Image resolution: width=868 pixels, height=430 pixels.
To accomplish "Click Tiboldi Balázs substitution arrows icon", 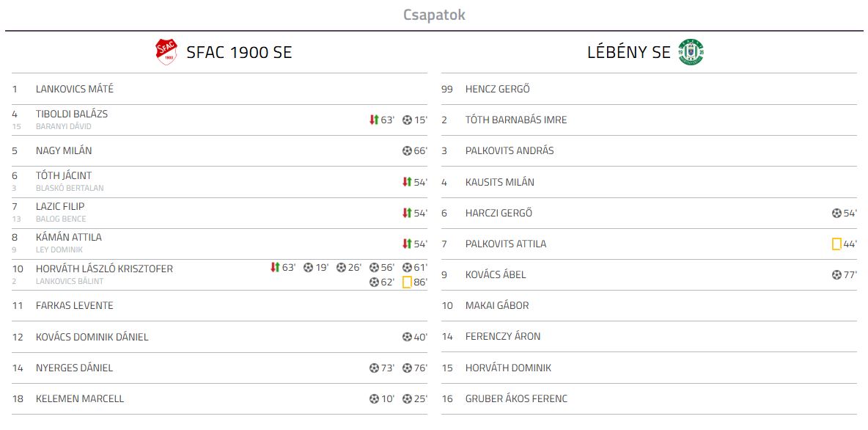I will pos(374,120).
